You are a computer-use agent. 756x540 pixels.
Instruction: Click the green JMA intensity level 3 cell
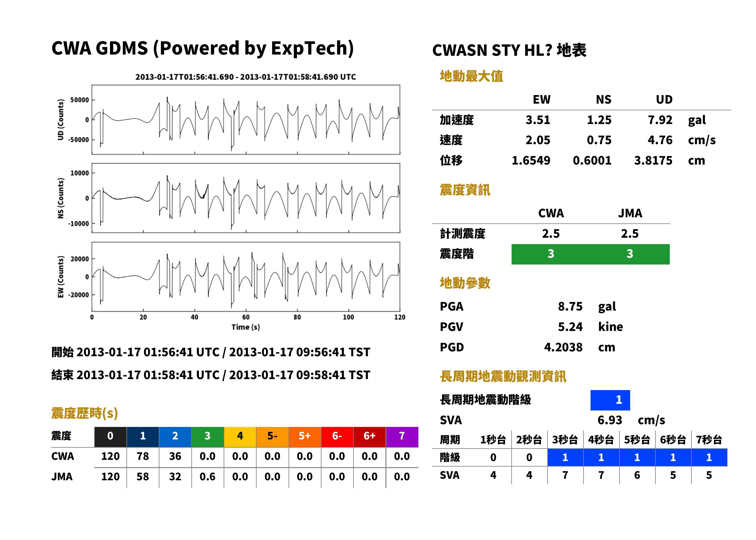[630, 254]
